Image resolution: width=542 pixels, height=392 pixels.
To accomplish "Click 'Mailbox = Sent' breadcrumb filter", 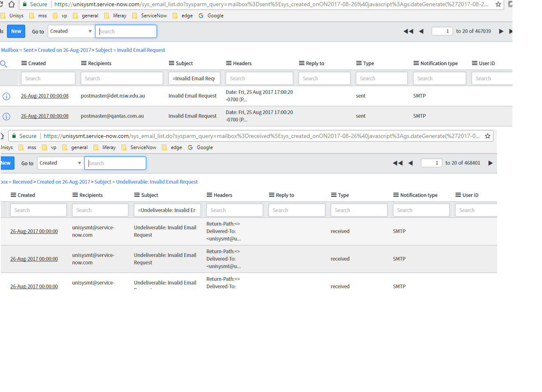I will pyautogui.click(x=17, y=50).
